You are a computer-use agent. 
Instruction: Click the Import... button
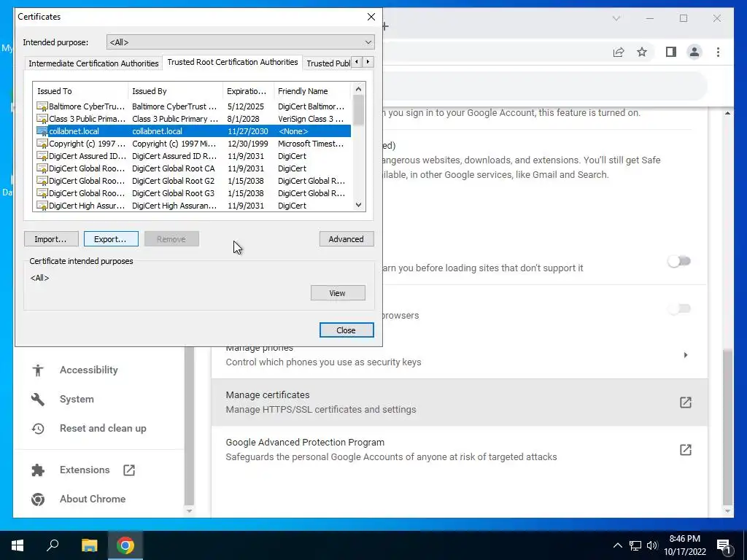[52, 239]
